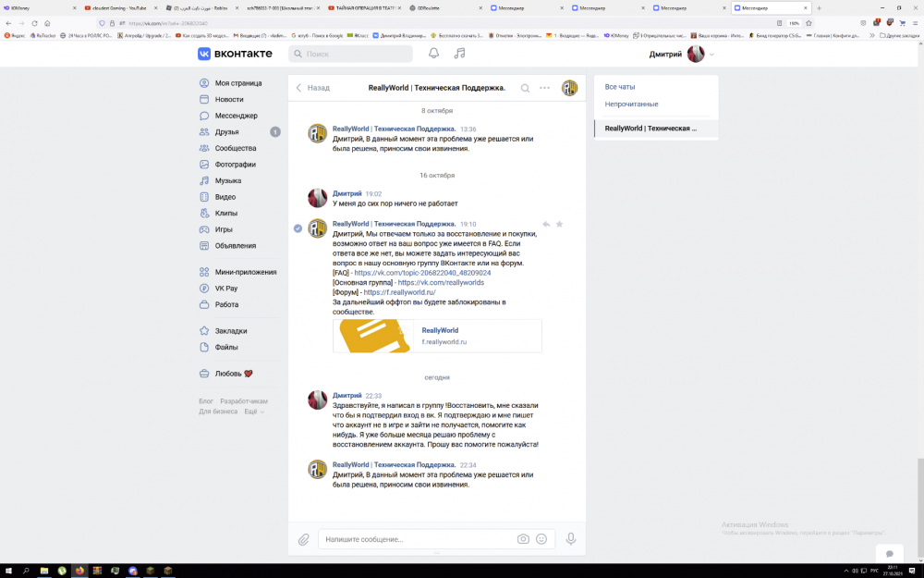The height and width of the screenshot is (578, 924).
Task: Open ReallyWorld link preview card
Action: coord(437,336)
